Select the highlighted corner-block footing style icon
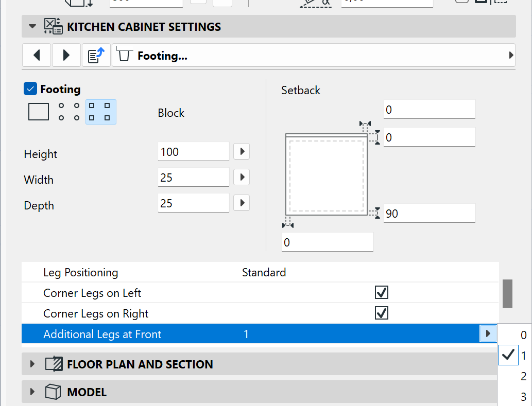Viewport: 532px width, 406px height. click(100, 111)
